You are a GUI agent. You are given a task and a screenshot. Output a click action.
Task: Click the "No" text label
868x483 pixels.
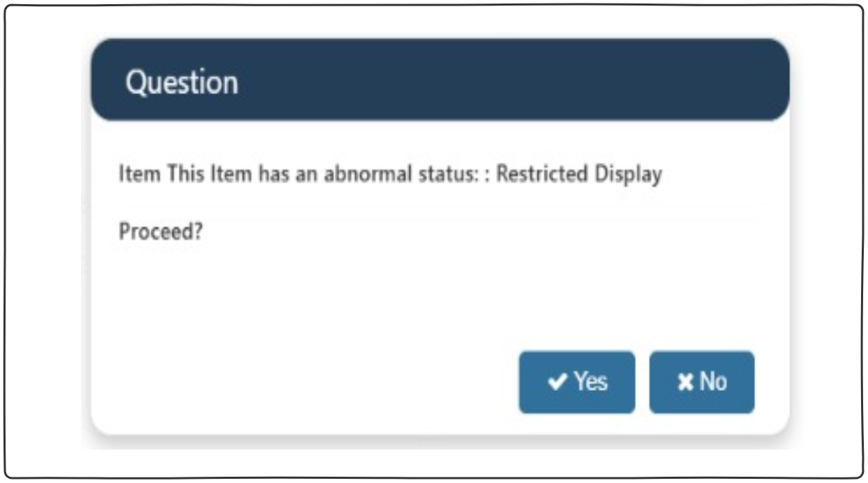coord(713,382)
